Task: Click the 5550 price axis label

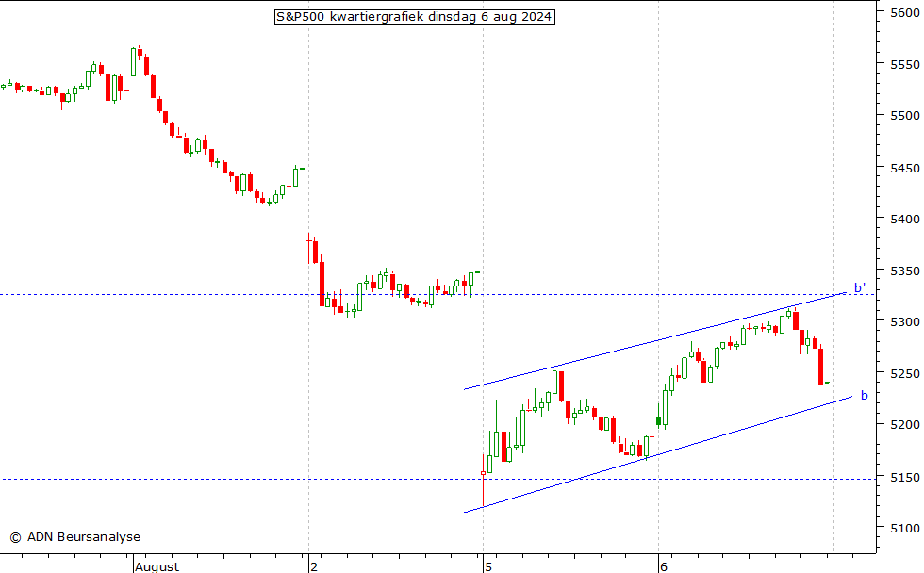Action: point(905,64)
